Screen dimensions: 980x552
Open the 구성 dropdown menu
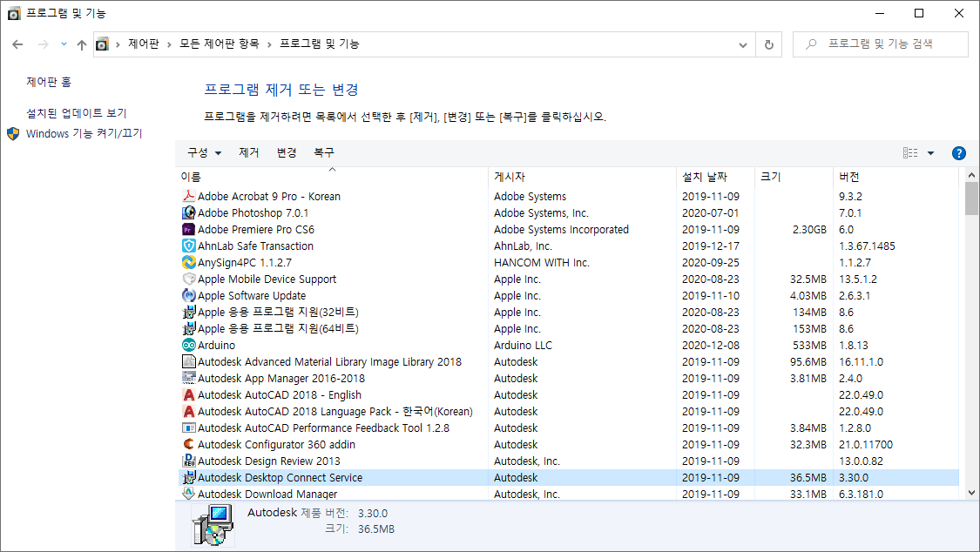(x=205, y=153)
